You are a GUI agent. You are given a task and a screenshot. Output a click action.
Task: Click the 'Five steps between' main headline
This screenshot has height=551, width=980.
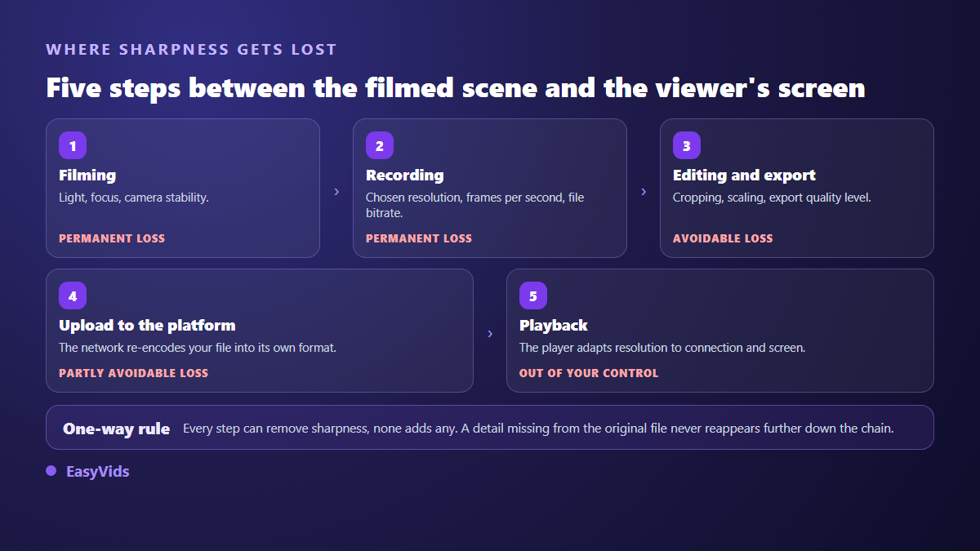[456, 87]
